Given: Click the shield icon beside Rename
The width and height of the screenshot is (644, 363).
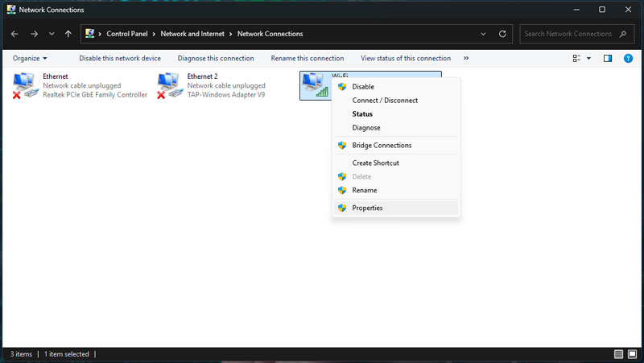Looking at the screenshot, I should [x=342, y=190].
